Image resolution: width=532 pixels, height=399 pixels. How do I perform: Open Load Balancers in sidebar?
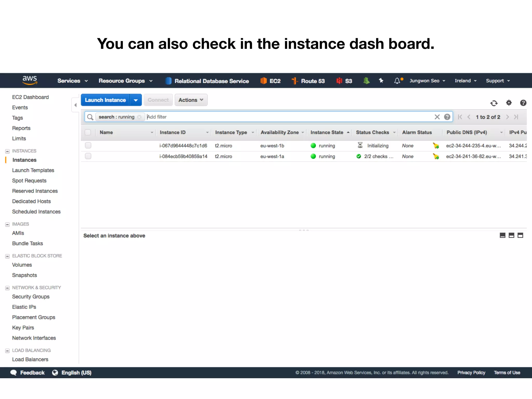(x=30, y=360)
